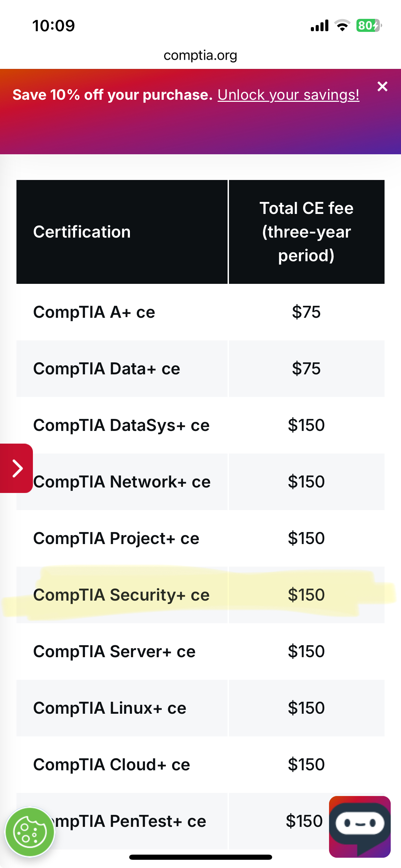Select the CompTIA Security+ ce row
This screenshot has width=401, height=868.
pos(121,595)
